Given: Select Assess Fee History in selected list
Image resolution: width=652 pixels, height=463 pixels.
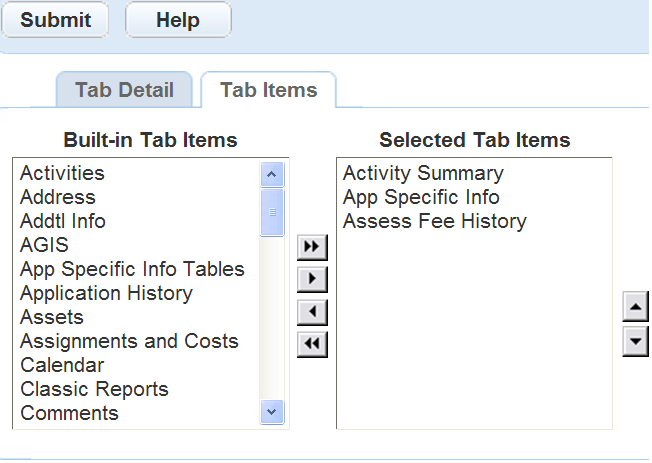Looking at the screenshot, I should coord(434,221).
